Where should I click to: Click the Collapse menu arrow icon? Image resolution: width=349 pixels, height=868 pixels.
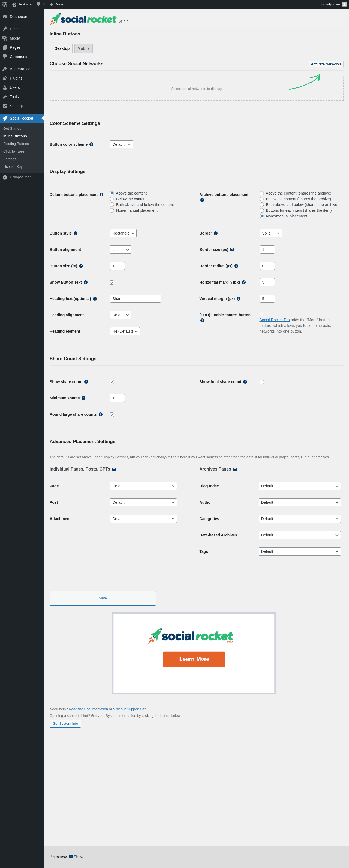[x=5, y=177]
